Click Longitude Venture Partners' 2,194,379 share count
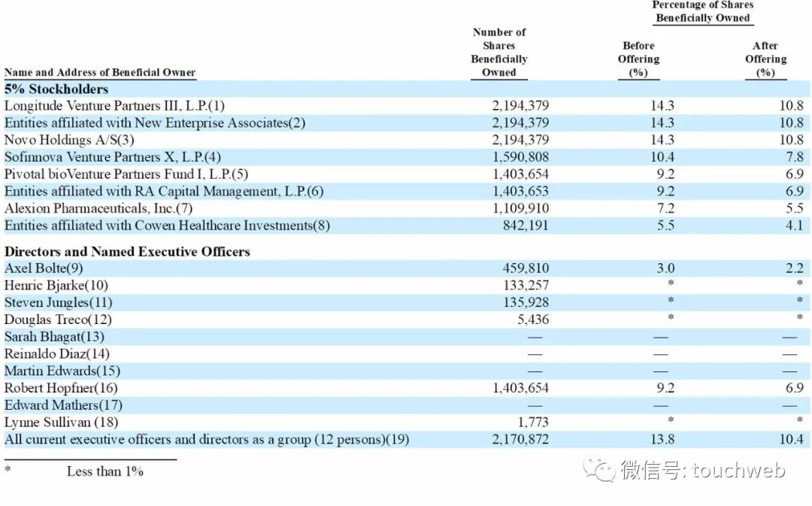812x506 pixels. pos(520,106)
